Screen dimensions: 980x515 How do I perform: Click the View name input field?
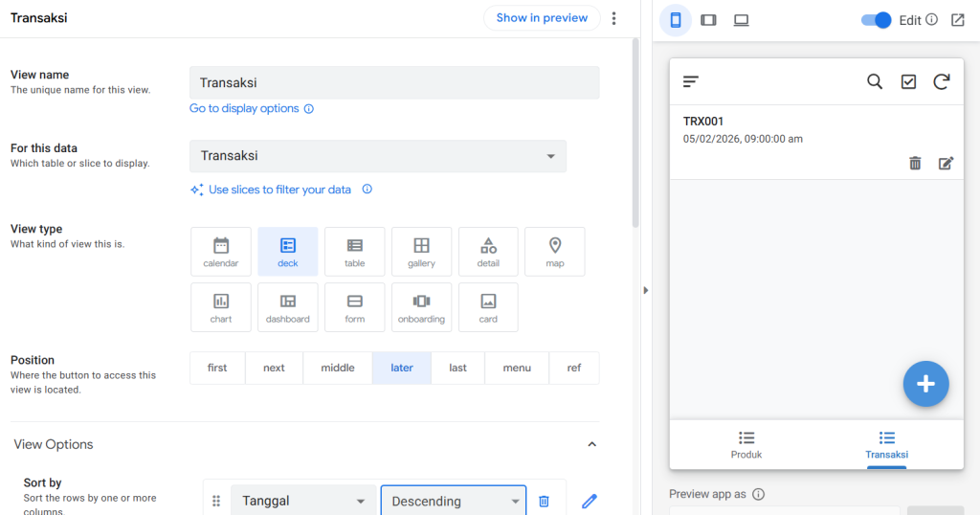(394, 82)
